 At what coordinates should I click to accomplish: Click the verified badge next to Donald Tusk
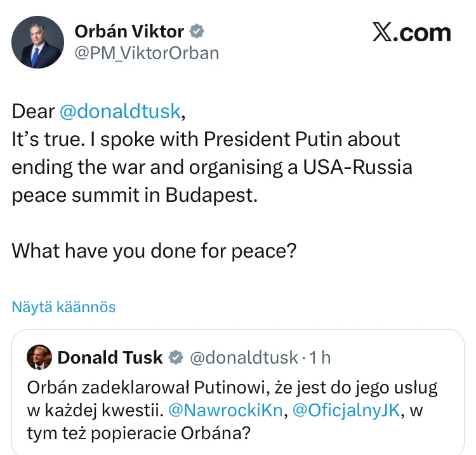(175, 359)
